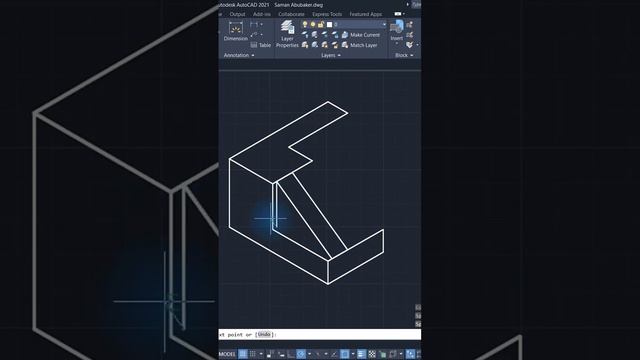Screen dimensions: 640x360
Task: Click the Block Editor icon
Action: coord(409,35)
